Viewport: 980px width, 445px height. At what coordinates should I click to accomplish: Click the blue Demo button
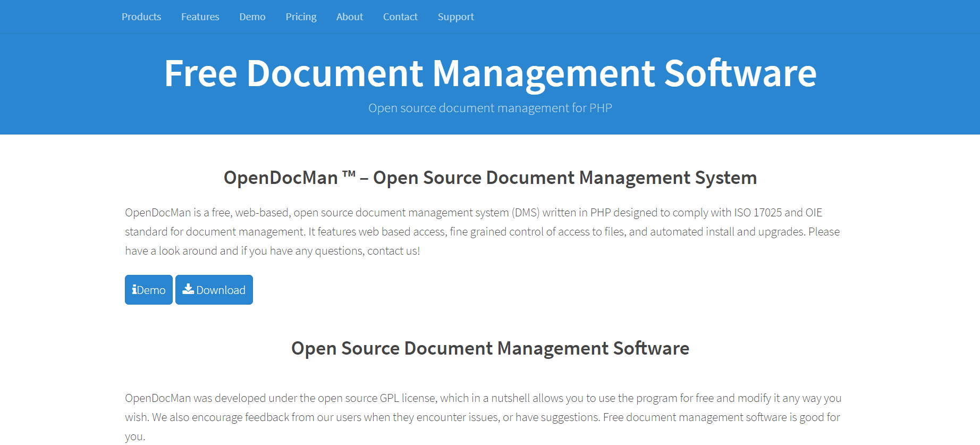pos(149,290)
